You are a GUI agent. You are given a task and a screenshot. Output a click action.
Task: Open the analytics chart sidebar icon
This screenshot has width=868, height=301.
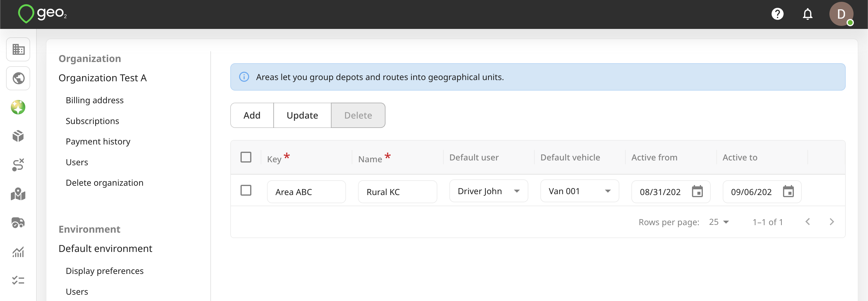[x=18, y=252]
